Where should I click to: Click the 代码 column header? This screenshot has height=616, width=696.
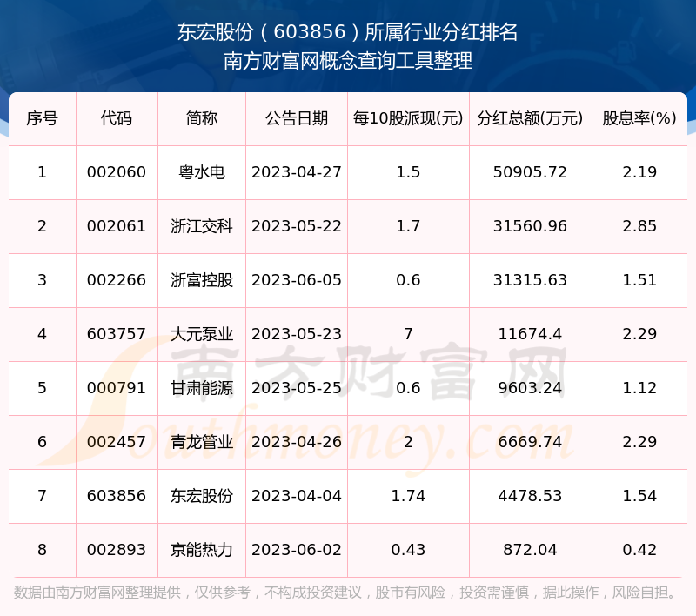click(x=117, y=118)
